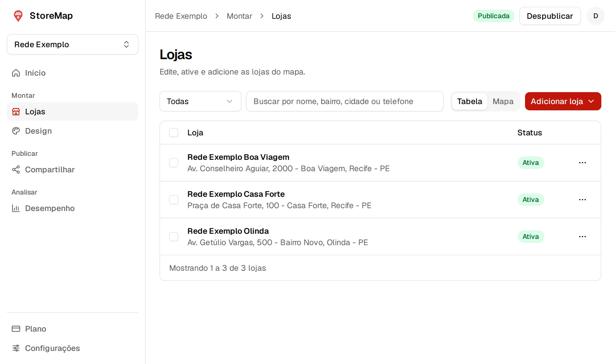Open Design in the sidebar
Screen dimensions: 615x364
(73, 131)
